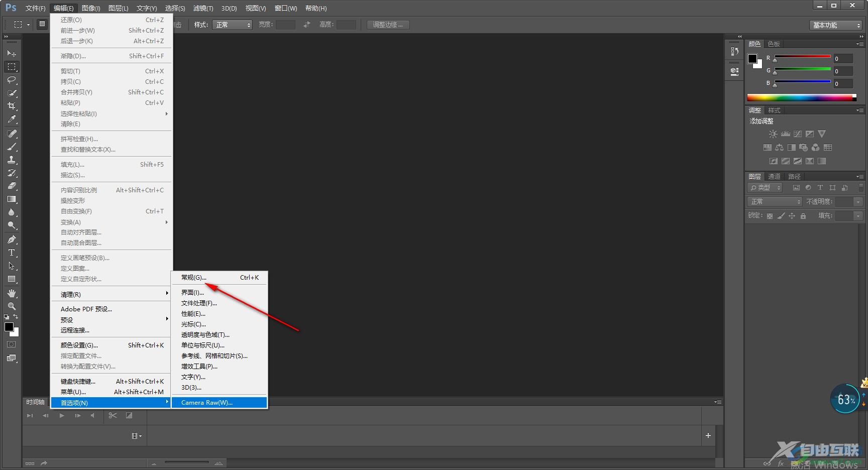The height and width of the screenshot is (470, 868).
Task: Toggle lock transparent pixels
Action: pyautogui.click(x=770, y=216)
